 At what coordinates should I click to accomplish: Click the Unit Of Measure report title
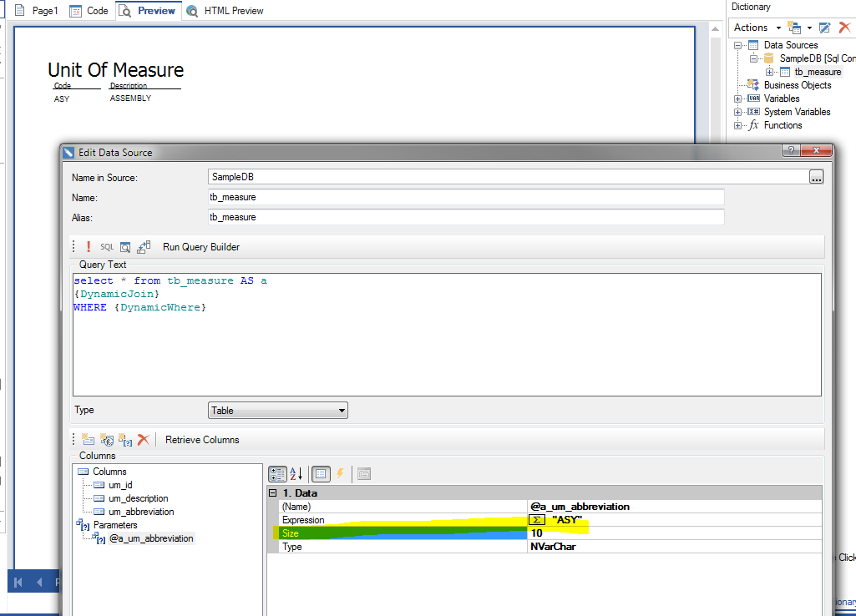tap(116, 70)
